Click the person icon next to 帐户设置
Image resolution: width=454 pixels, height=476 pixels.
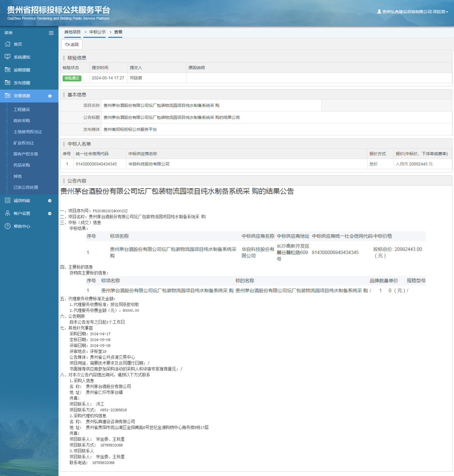point(8,213)
